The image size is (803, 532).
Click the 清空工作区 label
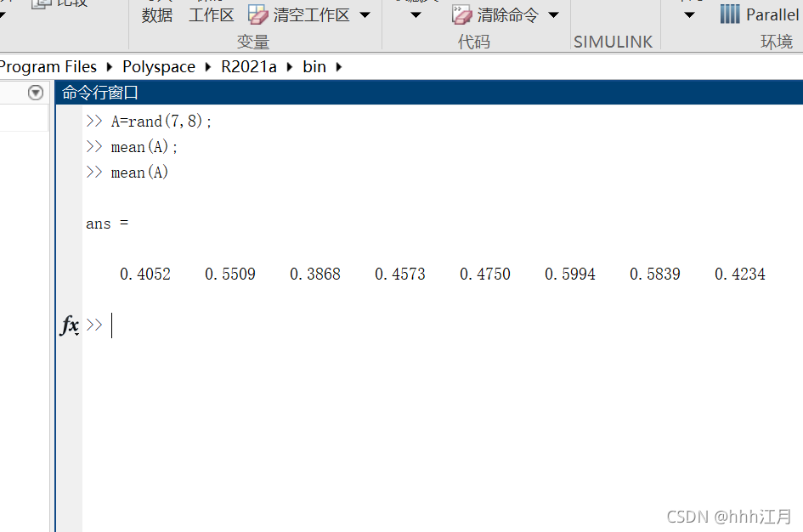tap(311, 14)
